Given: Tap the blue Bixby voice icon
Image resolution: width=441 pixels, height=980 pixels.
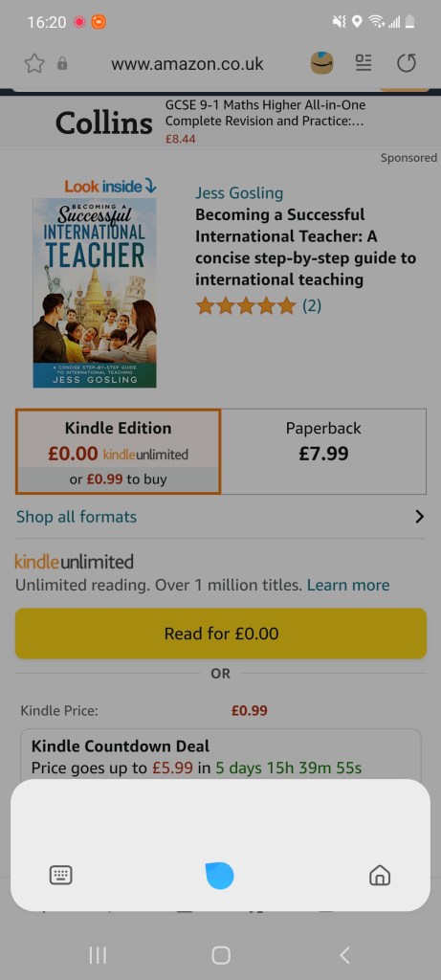Looking at the screenshot, I should (x=220, y=875).
